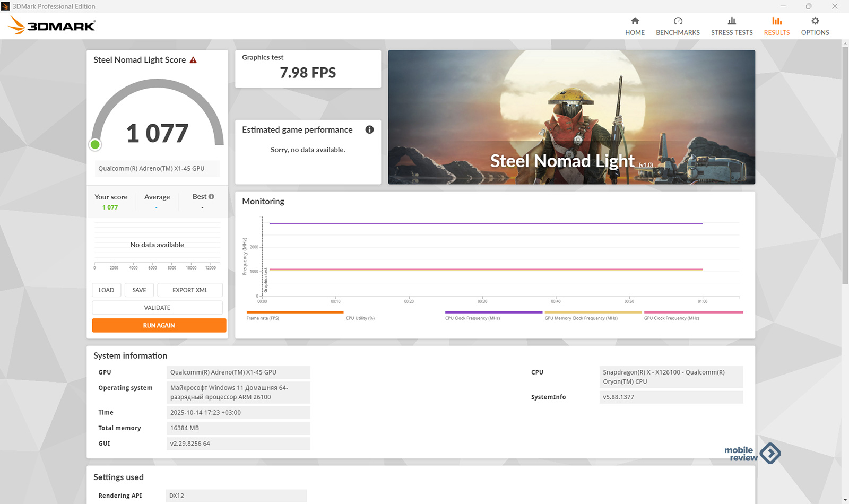Click the Validate button
The width and height of the screenshot is (849, 504).
point(157,308)
